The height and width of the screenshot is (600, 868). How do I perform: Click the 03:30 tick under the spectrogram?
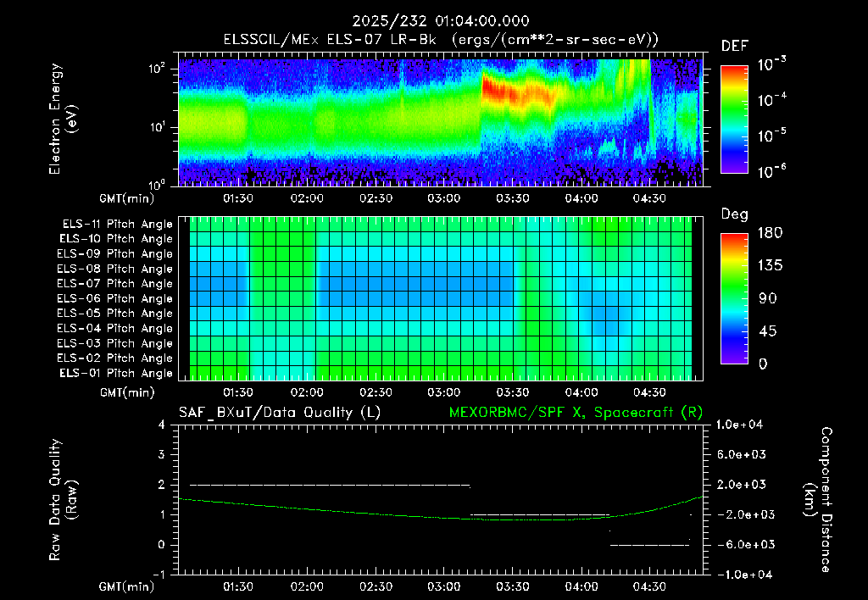[513, 198]
